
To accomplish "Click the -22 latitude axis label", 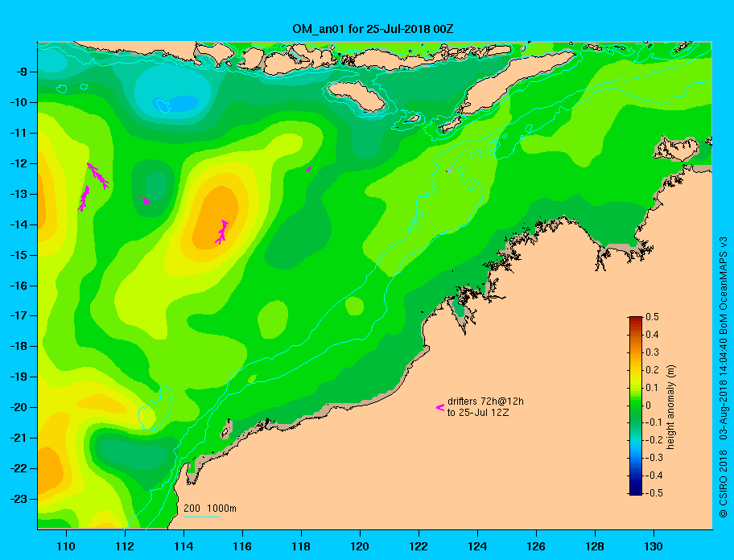I will (18, 469).
